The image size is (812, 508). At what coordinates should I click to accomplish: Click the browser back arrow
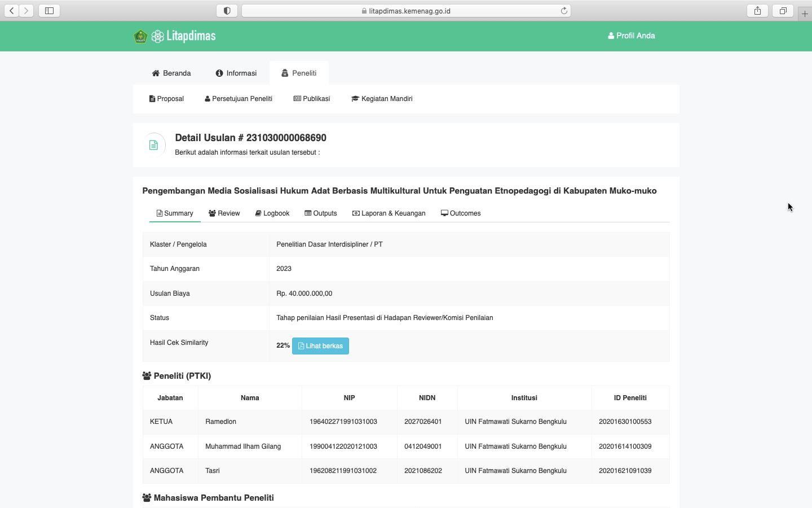click(12, 11)
